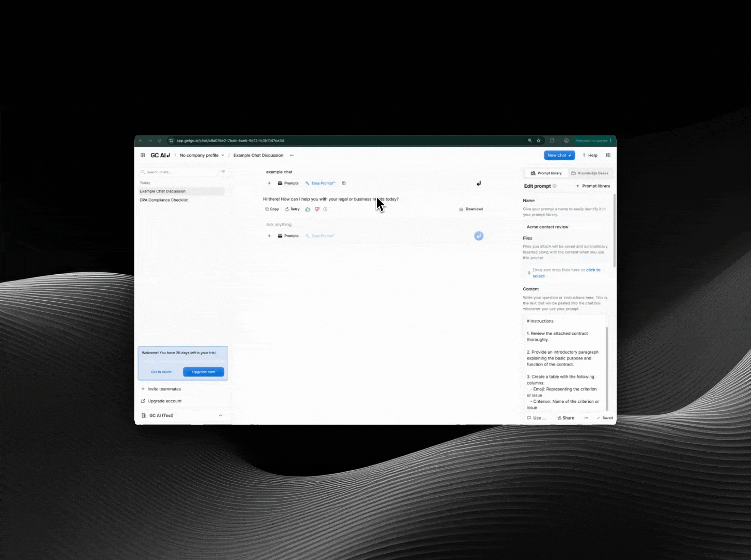The height and width of the screenshot is (560, 751).
Task: Open the Help menu
Action: click(x=590, y=155)
